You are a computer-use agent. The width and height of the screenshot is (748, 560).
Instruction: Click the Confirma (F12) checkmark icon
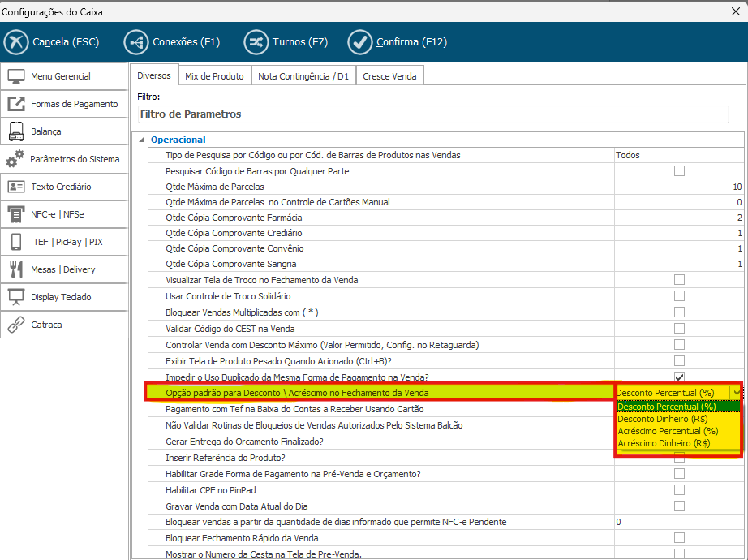point(359,41)
